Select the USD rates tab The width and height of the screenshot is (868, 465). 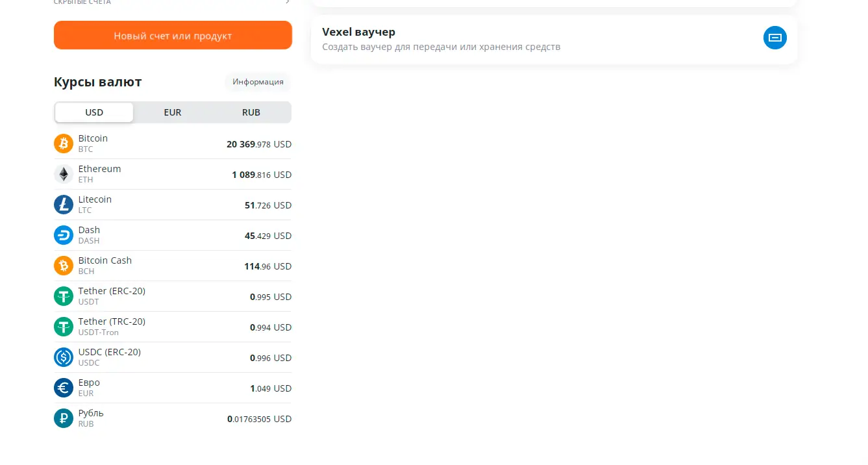(94, 112)
